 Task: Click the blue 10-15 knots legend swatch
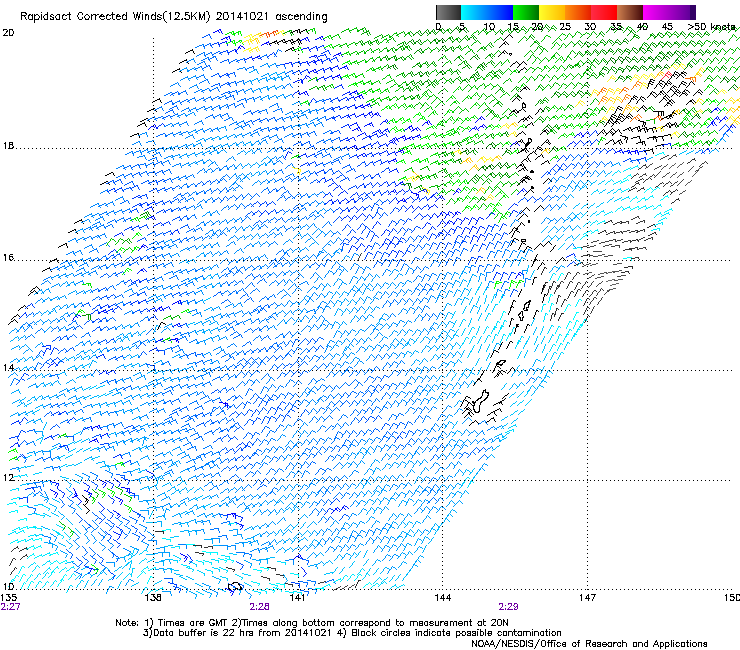coord(500,12)
